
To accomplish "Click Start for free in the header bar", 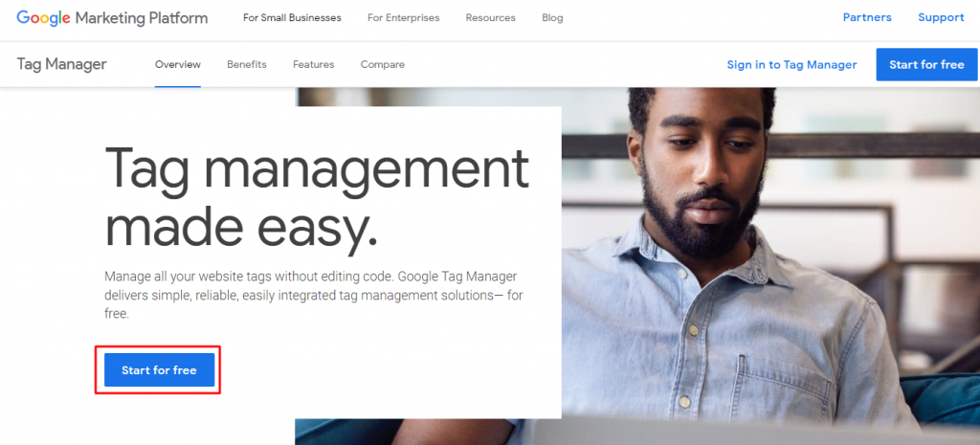I will point(926,64).
